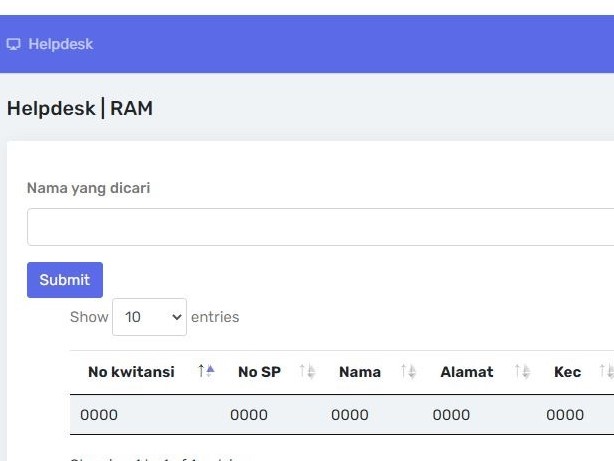This screenshot has height=461, width=614.
Task: Click the sort arrows icon for Kec
Action: [x=607, y=371]
